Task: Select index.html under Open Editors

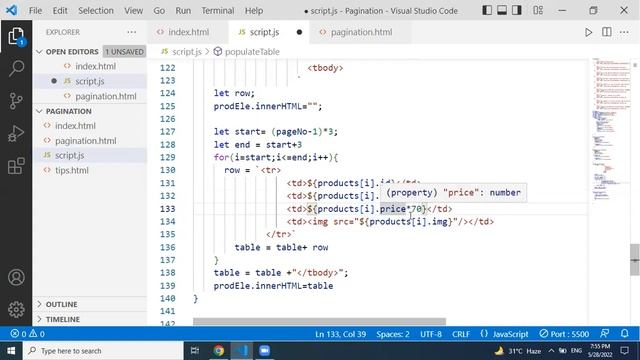Action: pyautogui.click(x=90, y=66)
